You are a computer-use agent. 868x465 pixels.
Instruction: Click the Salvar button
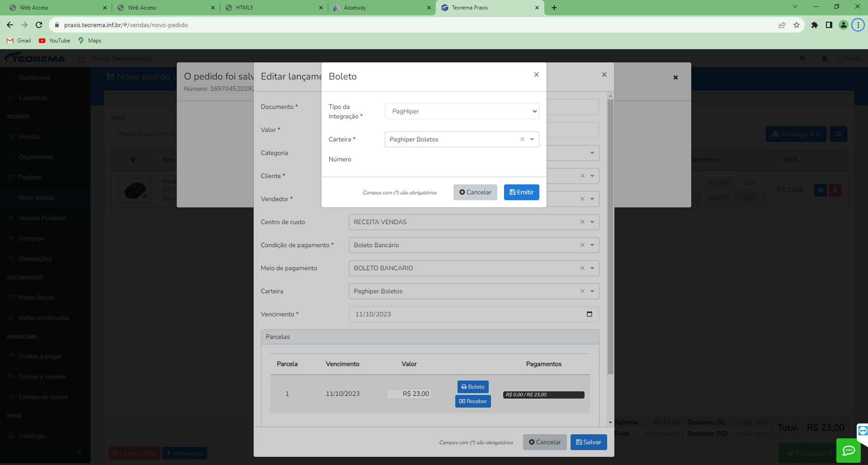coord(589,442)
